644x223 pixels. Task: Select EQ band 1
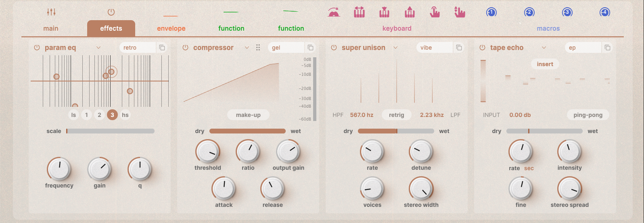pyautogui.click(x=86, y=115)
